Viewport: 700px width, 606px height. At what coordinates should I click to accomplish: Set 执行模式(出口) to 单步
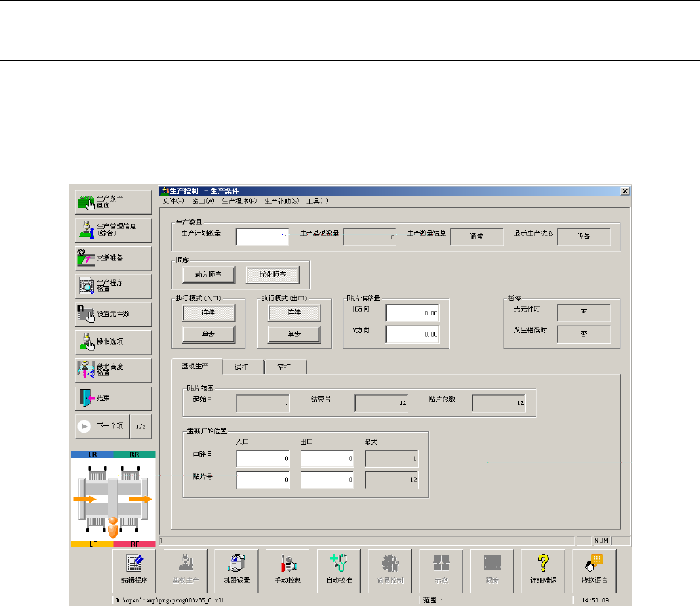click(x=294, y=334)
